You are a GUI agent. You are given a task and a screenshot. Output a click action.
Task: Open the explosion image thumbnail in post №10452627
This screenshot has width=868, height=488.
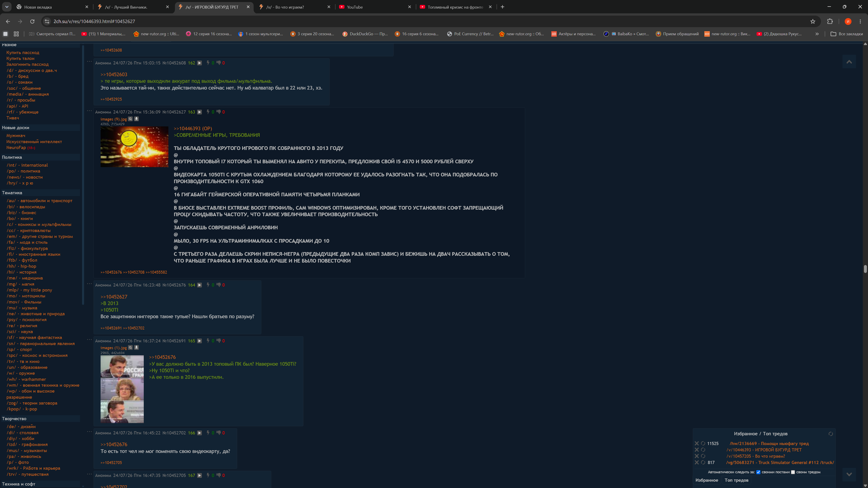(x=134, y=147)
